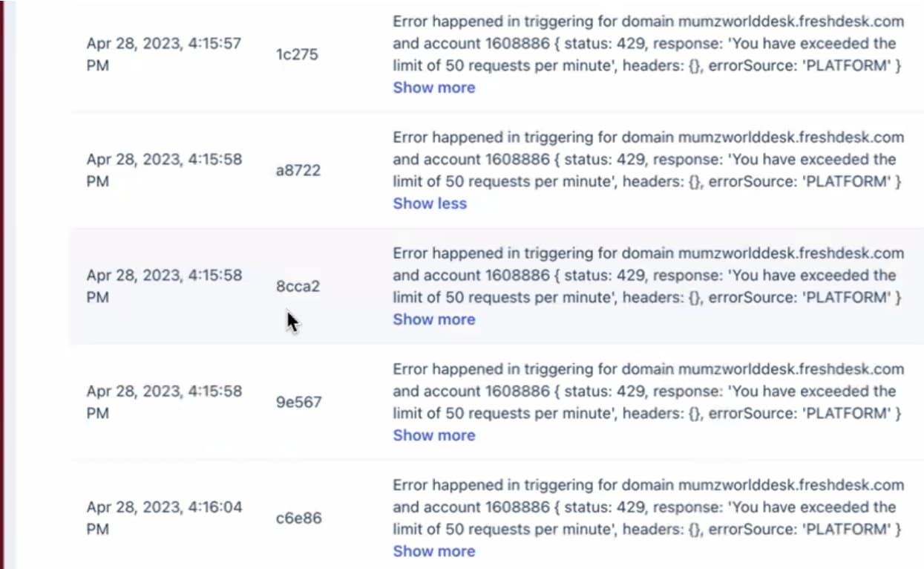This screenshot has height=569, width=924.
Task: Select the log ID c6e86
Action: coord(299,518)
